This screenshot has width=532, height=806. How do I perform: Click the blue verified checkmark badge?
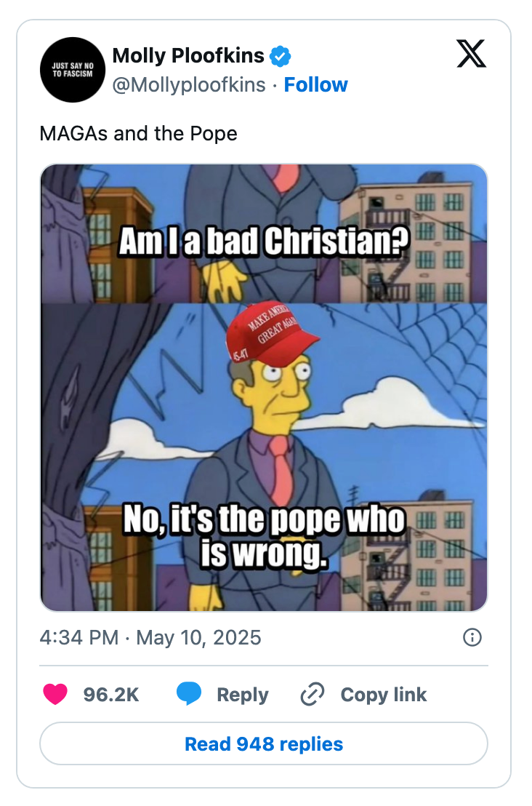coord(281,55)
